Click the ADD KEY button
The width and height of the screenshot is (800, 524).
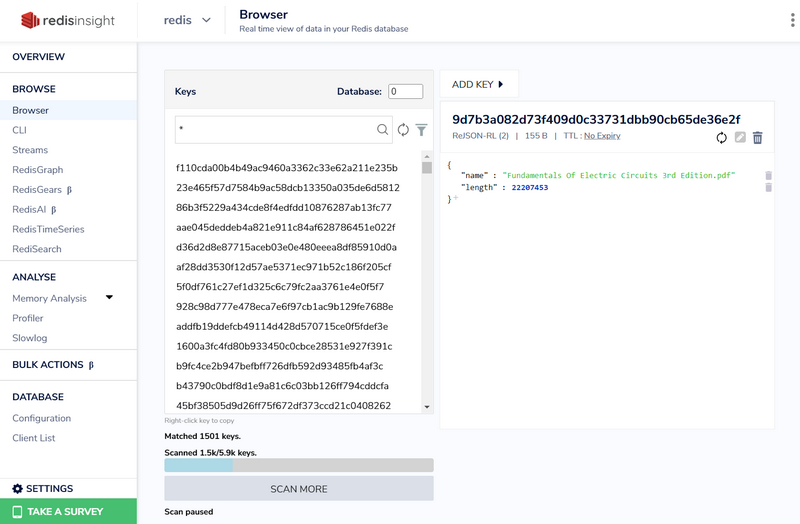(x=479, y=84)
